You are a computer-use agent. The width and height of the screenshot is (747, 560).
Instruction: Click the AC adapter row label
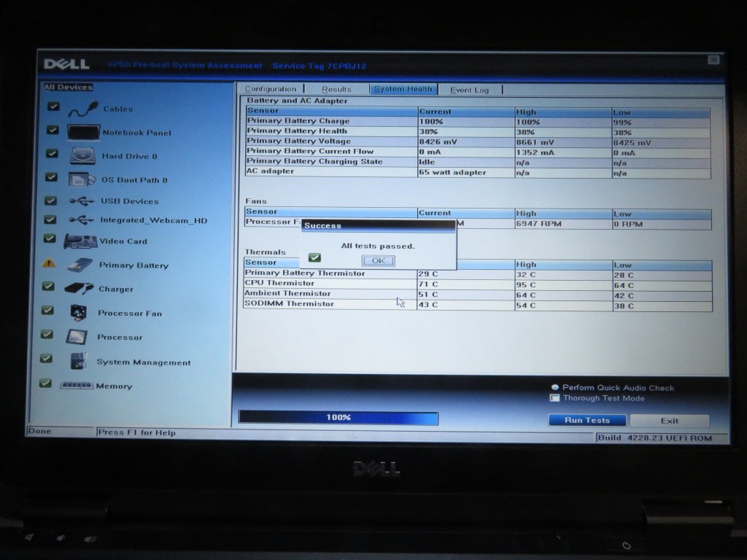270,171
